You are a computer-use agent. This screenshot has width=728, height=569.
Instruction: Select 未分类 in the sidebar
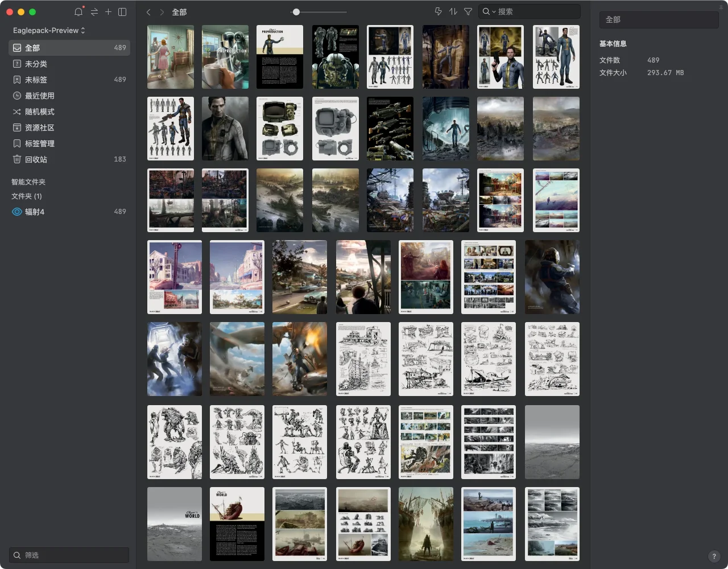click(69, 64)
